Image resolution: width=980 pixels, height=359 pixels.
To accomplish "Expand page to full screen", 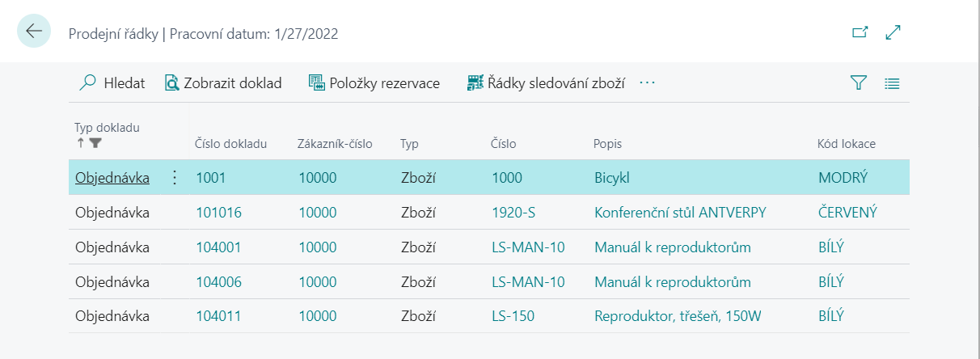I will click(893, 32).
